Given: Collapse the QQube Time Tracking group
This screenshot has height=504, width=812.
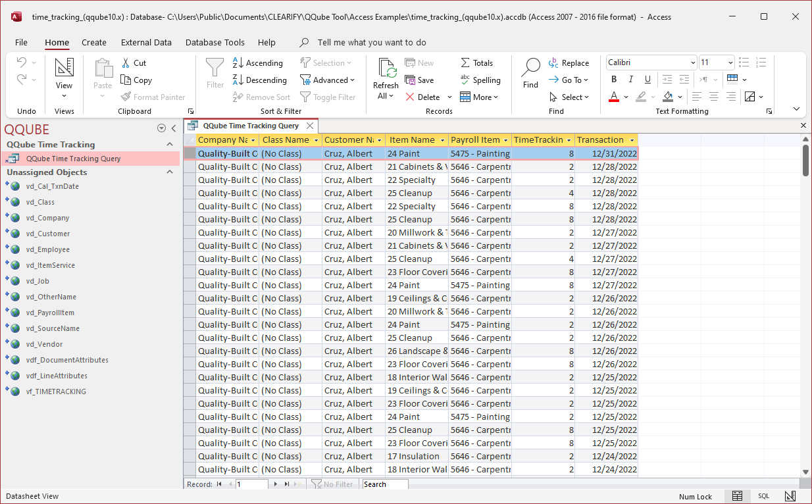Looking at the screenshot, I should coord(169,145).
